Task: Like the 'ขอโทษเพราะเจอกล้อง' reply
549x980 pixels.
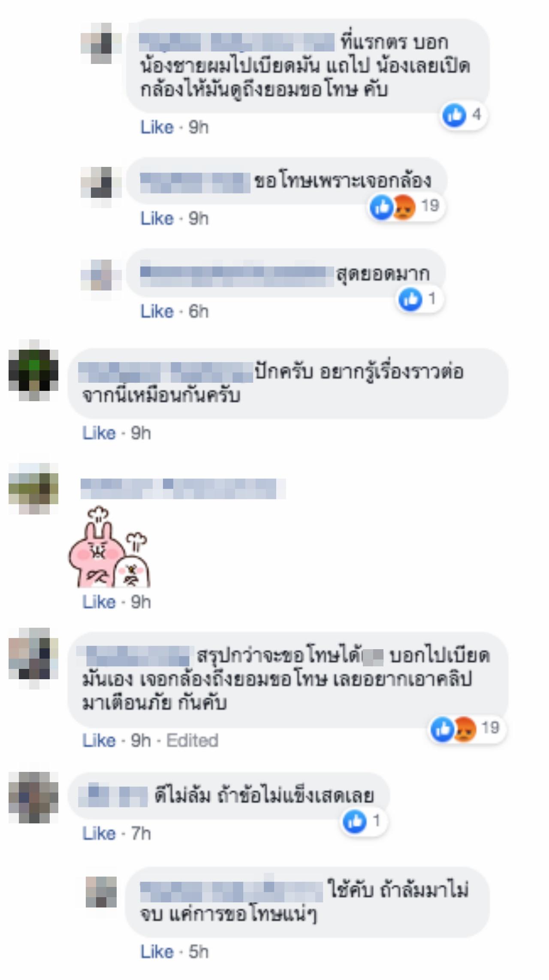Action: (x=157, y=219)
